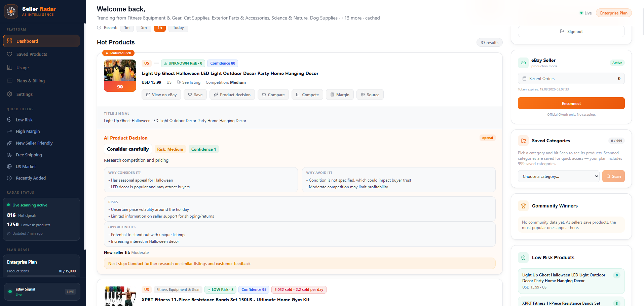The height and width of the screenshot is (306, 644).
Task: Click Sign out button
Action: pos(571,32)
